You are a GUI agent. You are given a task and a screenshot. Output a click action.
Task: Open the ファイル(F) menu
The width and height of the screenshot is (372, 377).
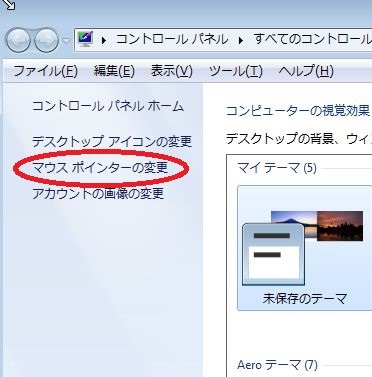45,71
